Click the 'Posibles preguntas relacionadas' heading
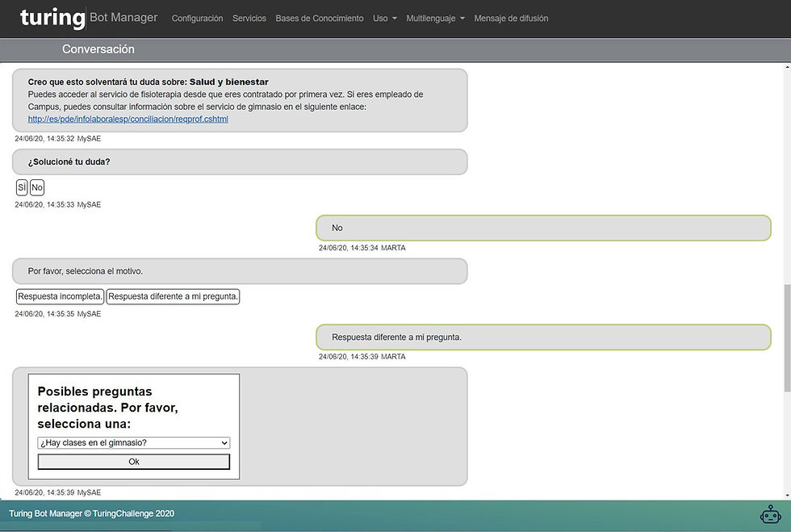 tap(108, 408)
